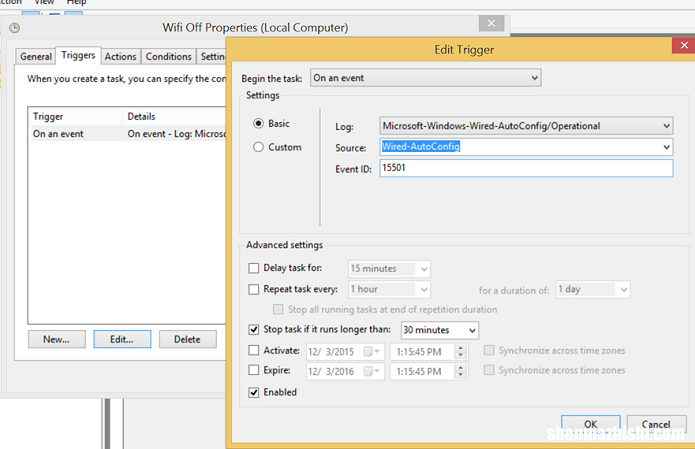Expand the Source dropdown list

point(666,147)
